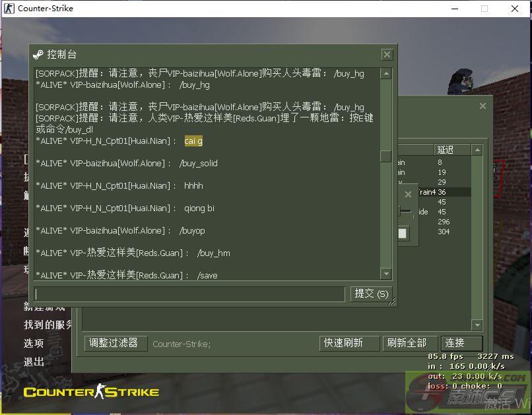Focus the console command input field
This screenshot has height=415, width=532.
click(x=189, y=294)
